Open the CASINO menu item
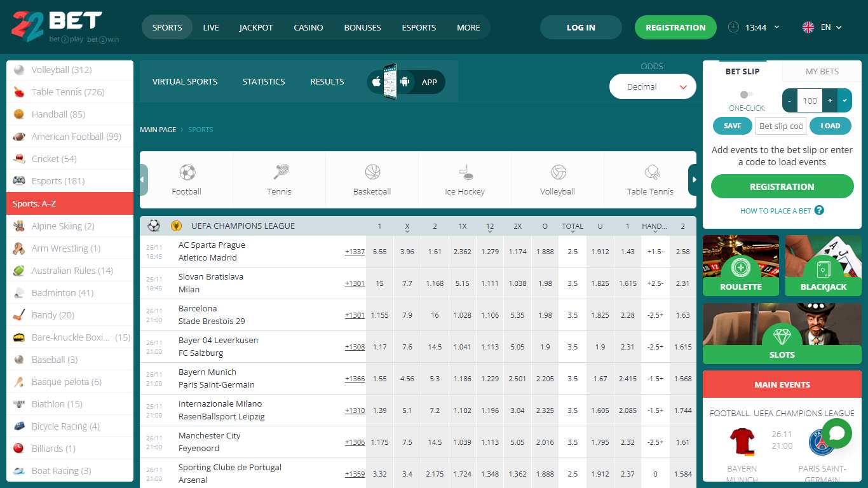Image resolution: width=868 pixels, height=488 pixels. click(308, 27)
